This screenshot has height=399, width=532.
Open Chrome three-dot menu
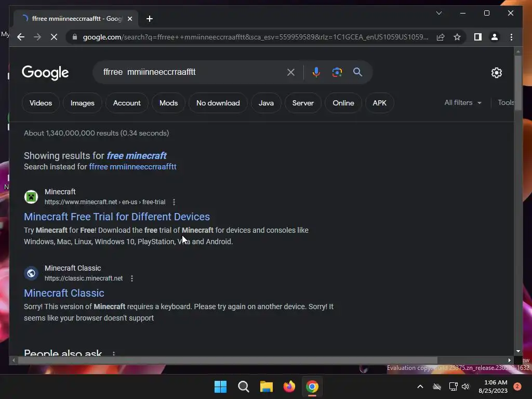[x=511, y=37]
